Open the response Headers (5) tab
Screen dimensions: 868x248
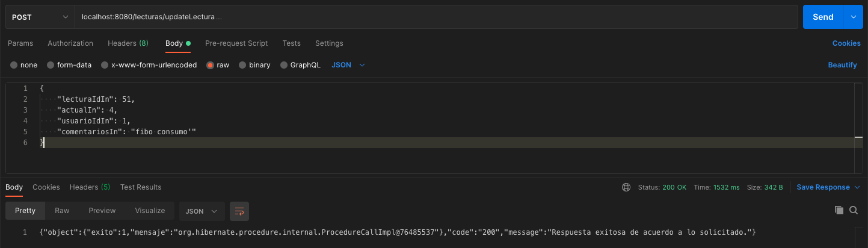(x=90, y=187)
